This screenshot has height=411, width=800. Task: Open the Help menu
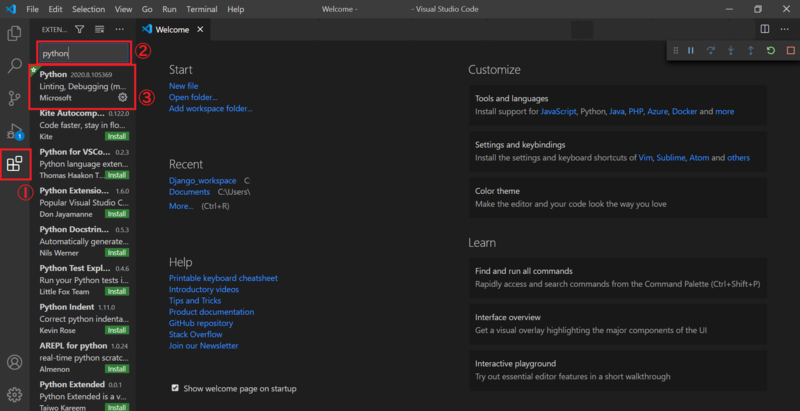(236, 9)
